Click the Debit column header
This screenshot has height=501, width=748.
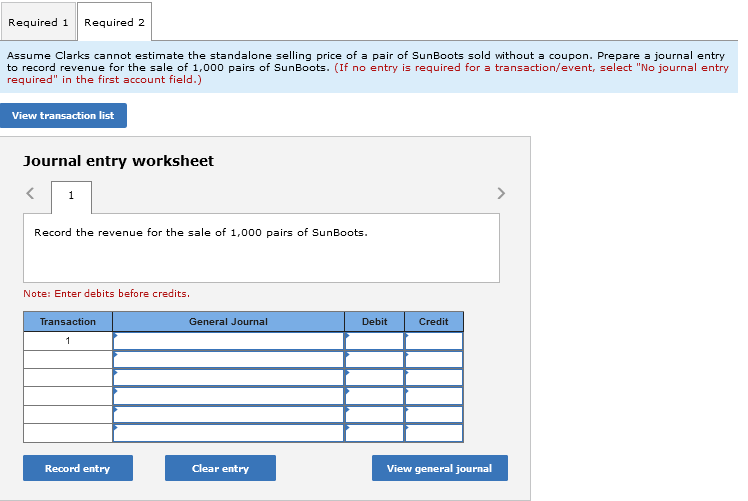tap(374, 322)
